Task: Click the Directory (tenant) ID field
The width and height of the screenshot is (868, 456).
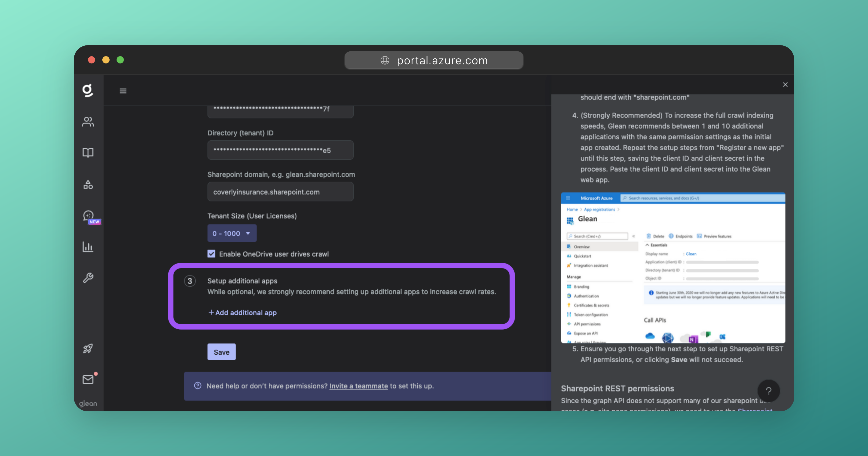Action: [280, 150]
